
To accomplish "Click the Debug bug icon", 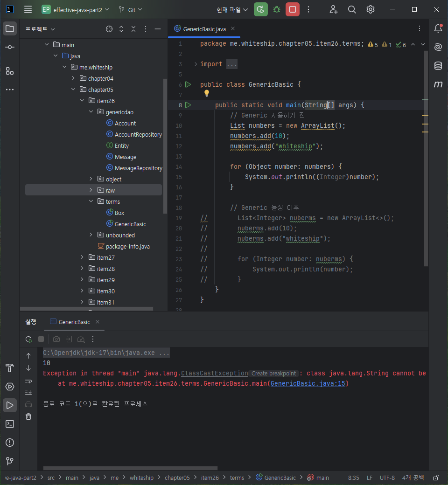I will (276, 10).
